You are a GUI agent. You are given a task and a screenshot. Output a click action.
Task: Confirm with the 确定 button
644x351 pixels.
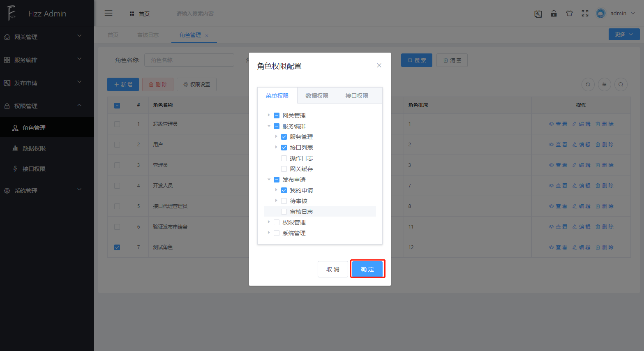point(367,269)
